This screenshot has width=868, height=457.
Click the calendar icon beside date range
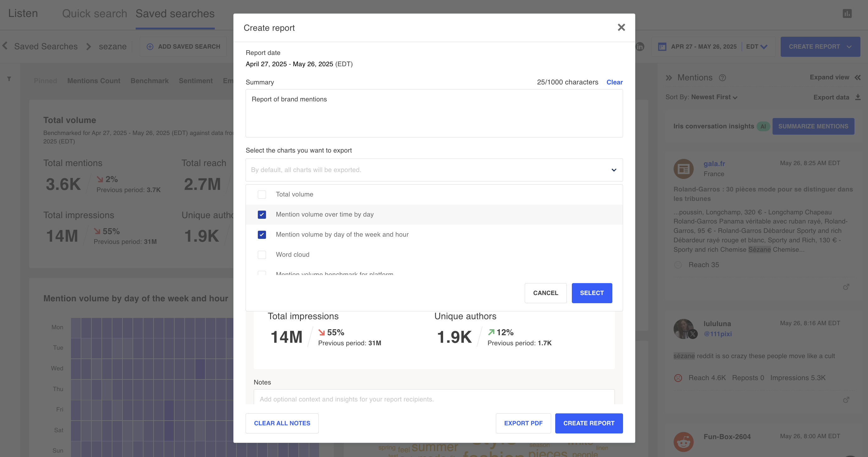[662, 47]
